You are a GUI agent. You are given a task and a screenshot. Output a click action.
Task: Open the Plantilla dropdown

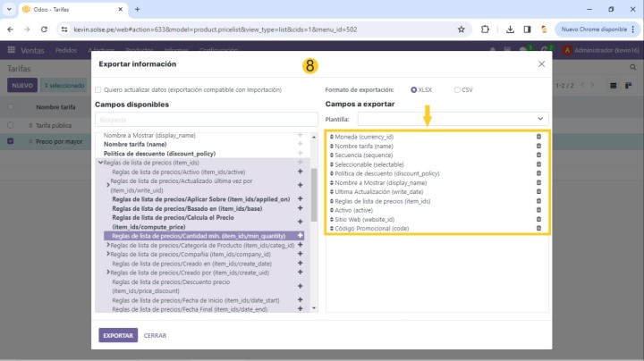coord(453,118)
